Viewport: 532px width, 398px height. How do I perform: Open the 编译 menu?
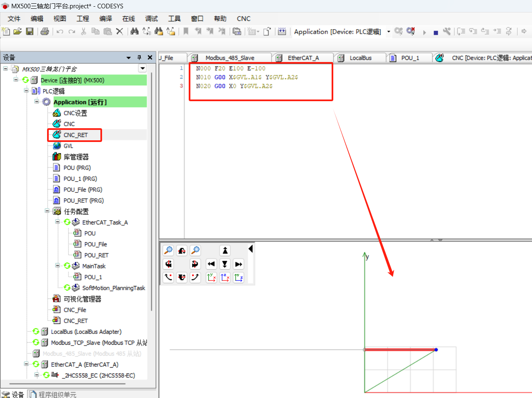[x=105, y=19]
